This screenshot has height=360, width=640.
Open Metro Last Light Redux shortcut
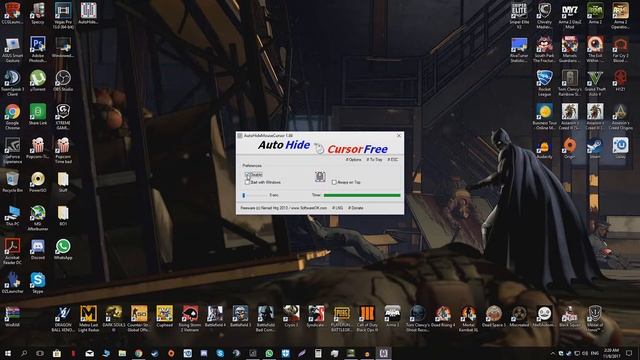point(88,319)
